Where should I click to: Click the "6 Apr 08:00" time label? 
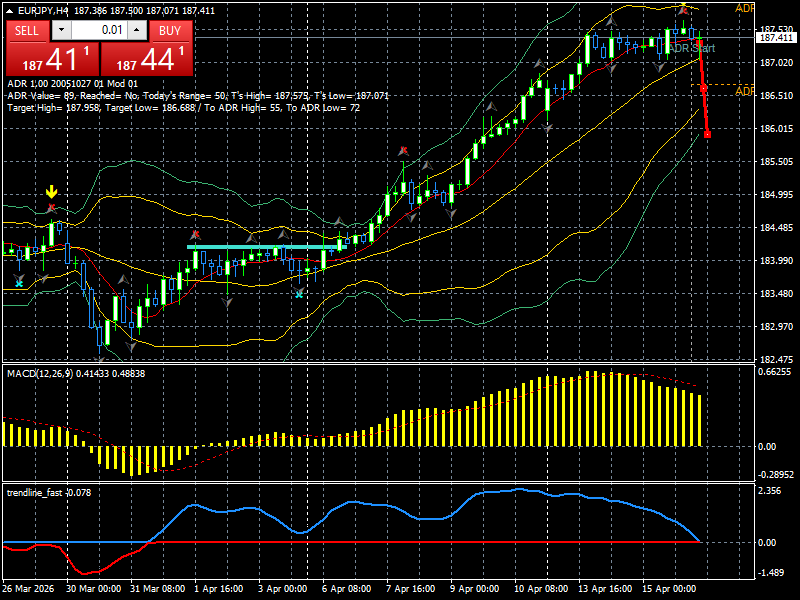pyautogui.click(x=346, y=588)
